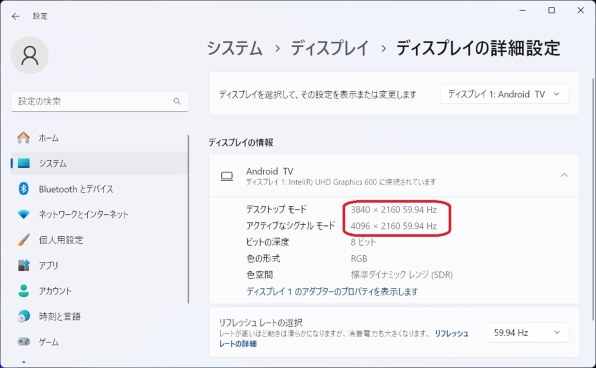Click the search magnifier icon
The image size is (596, 368).
[177, 101]
